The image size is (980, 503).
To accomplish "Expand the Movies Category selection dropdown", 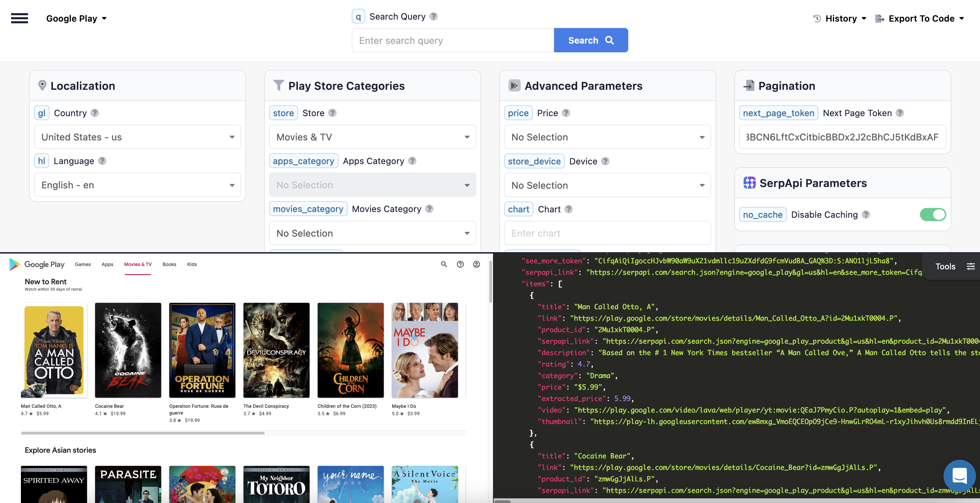I will click(x=372, y=233).
